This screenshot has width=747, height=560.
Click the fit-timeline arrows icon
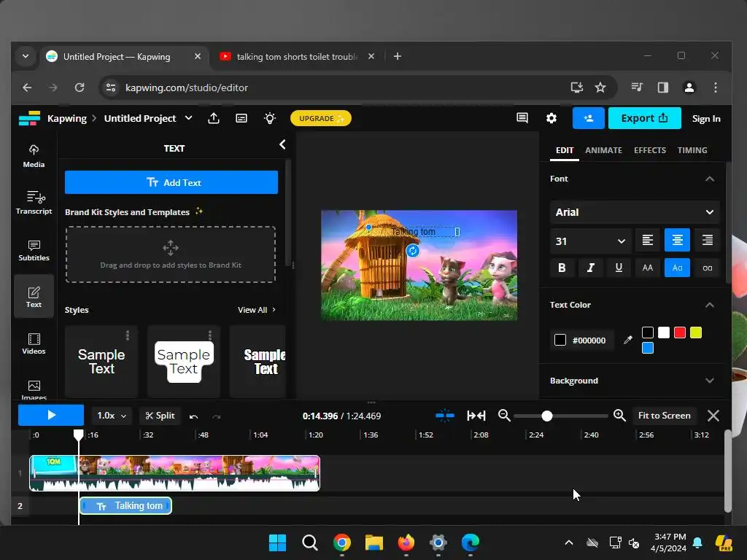tap(476, 416)
